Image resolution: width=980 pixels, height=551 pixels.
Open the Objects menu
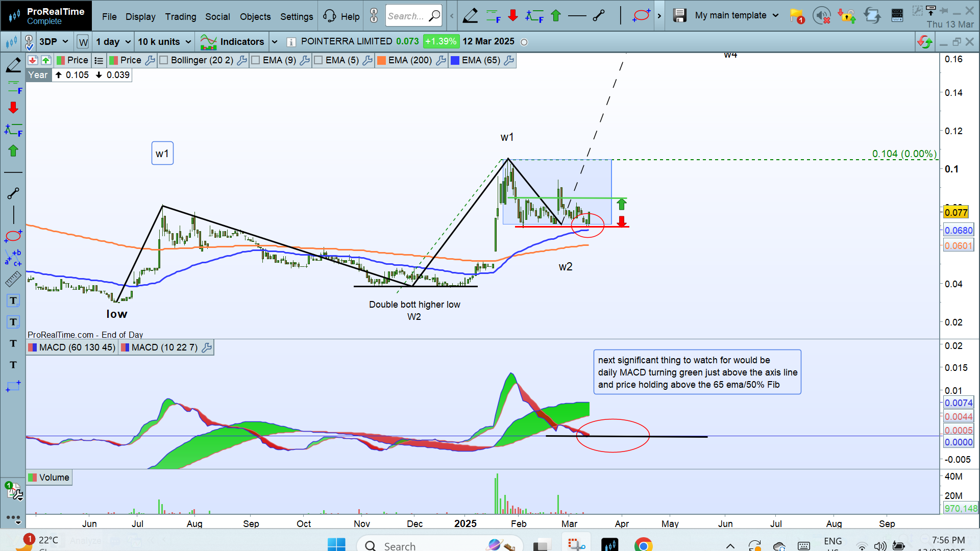(x=255, y=17)
